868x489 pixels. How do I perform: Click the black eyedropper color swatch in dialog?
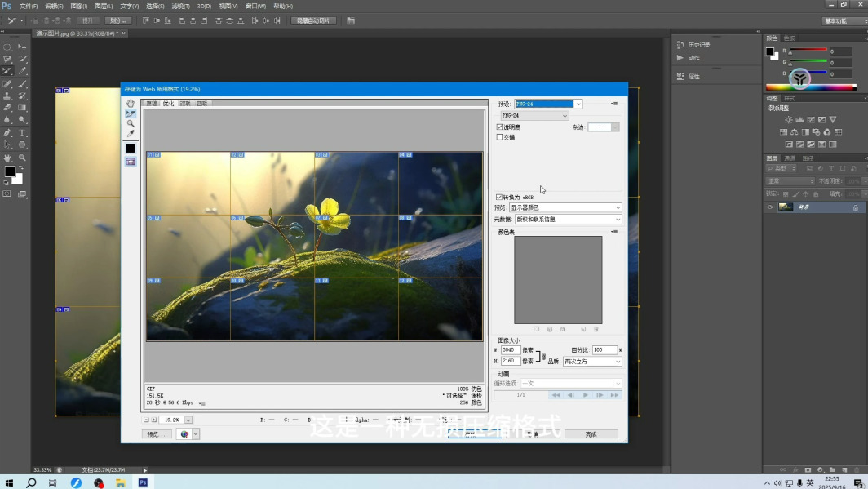131,149
